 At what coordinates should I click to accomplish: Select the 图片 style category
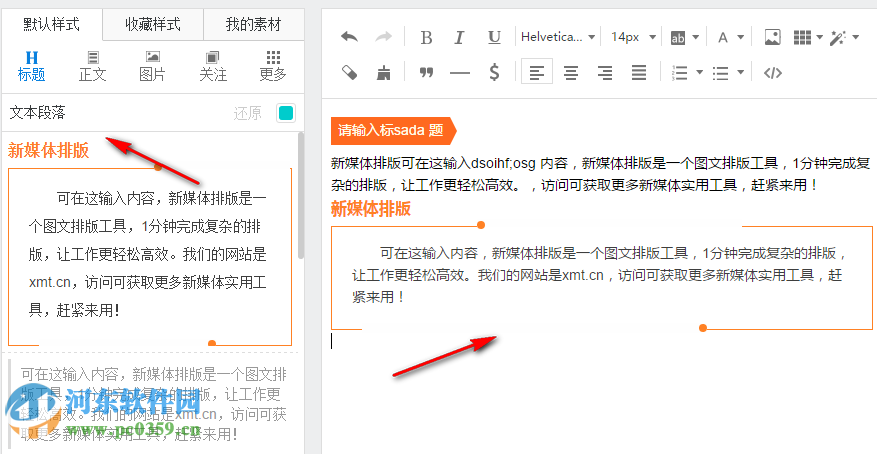(153, 66)
